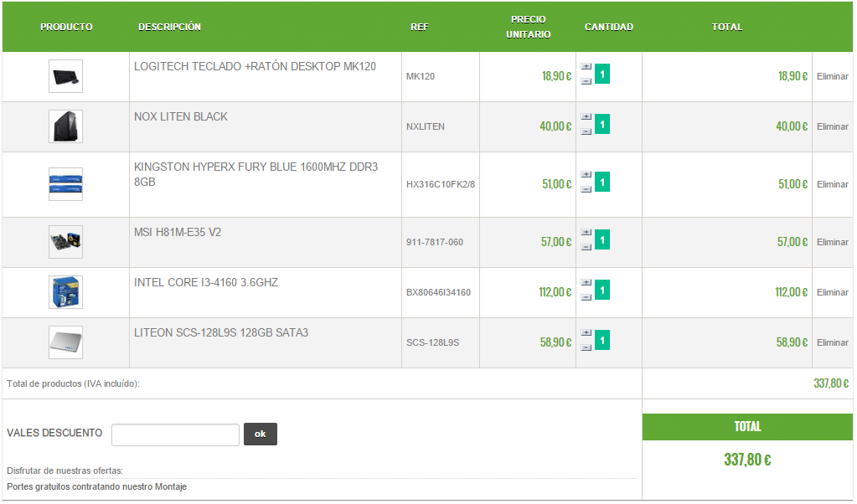Select reference text 'BX80646I34160'
857x504 pixels.
[x=438, y=293]
